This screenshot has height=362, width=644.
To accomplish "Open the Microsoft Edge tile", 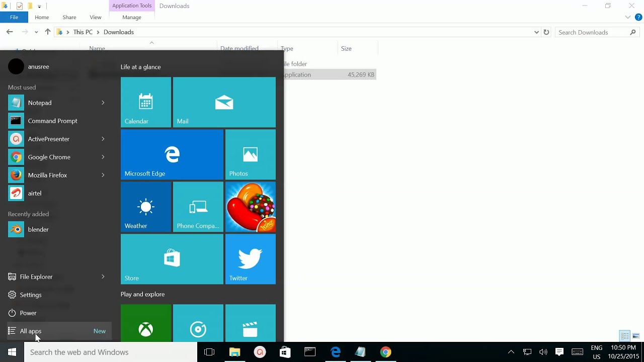I will 172,154.
